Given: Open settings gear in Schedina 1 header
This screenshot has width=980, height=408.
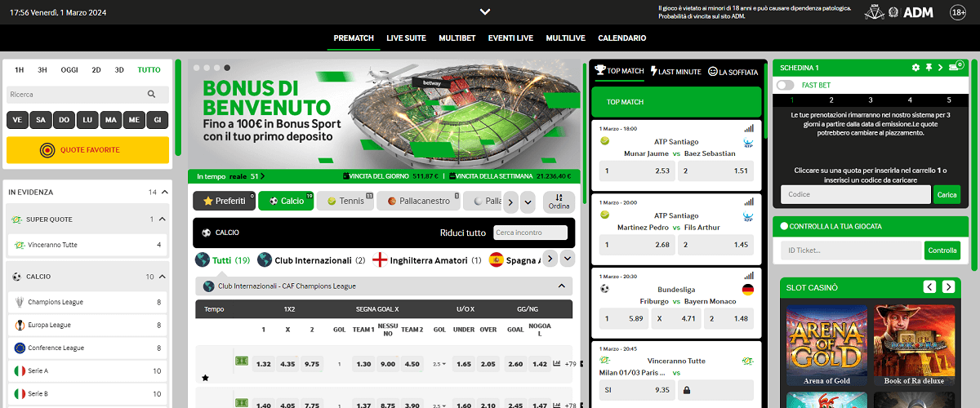Looking at the screenshot, I should [916, 68].
